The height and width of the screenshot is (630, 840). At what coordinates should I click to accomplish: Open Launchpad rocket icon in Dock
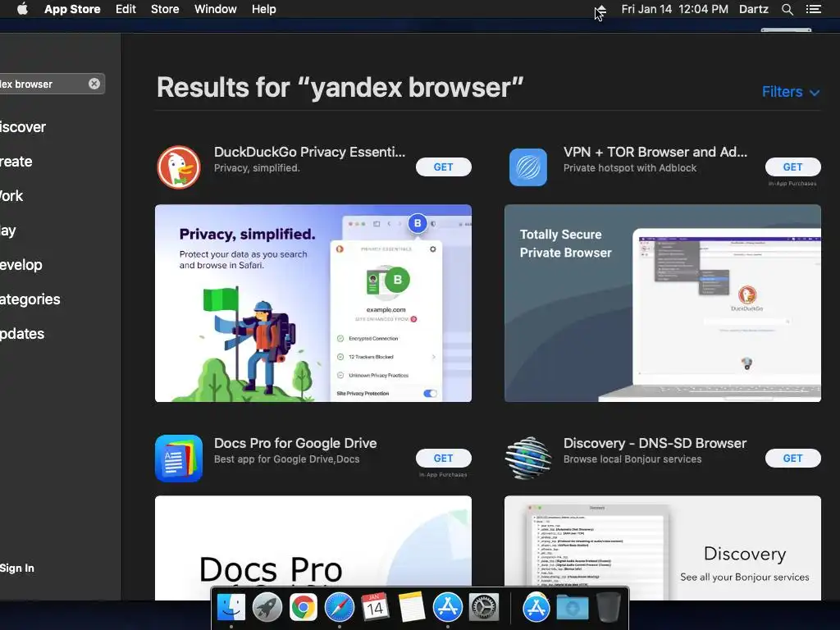click(267, 608)
